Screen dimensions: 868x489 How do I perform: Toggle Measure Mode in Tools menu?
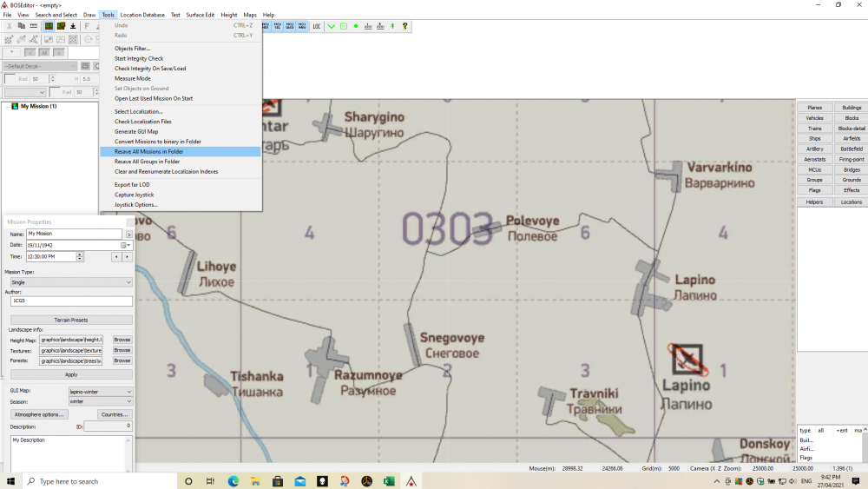133,78
